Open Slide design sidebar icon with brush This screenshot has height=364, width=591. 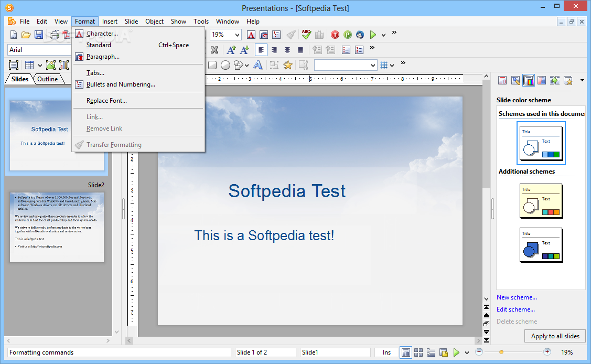click(x=515, y=80)
